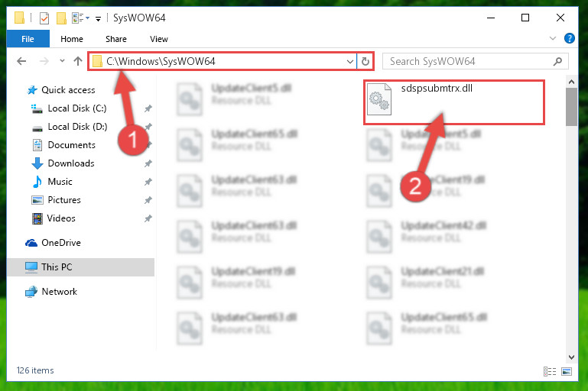
Task: Click the Search SysWOW64 field
Action: click(x=469, y=61)
